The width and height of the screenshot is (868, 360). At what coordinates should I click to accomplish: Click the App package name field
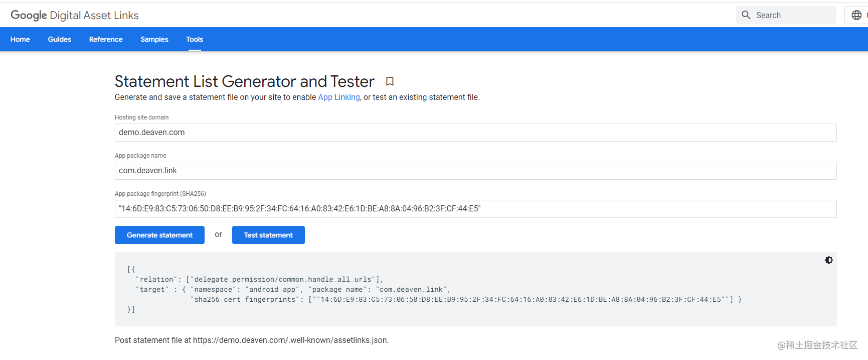[475, 171]
